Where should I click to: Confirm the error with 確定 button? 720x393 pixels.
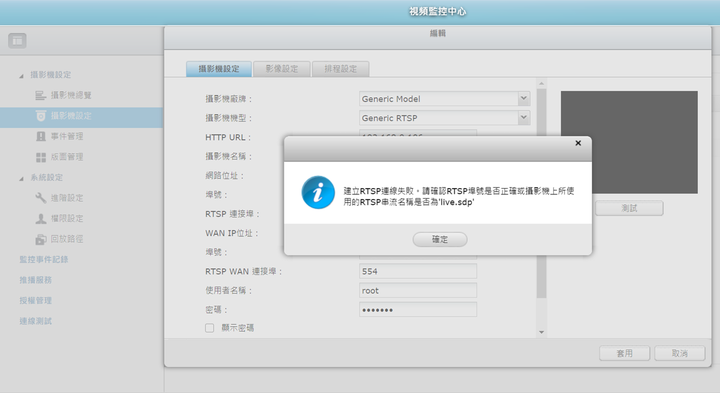point(440,239)
